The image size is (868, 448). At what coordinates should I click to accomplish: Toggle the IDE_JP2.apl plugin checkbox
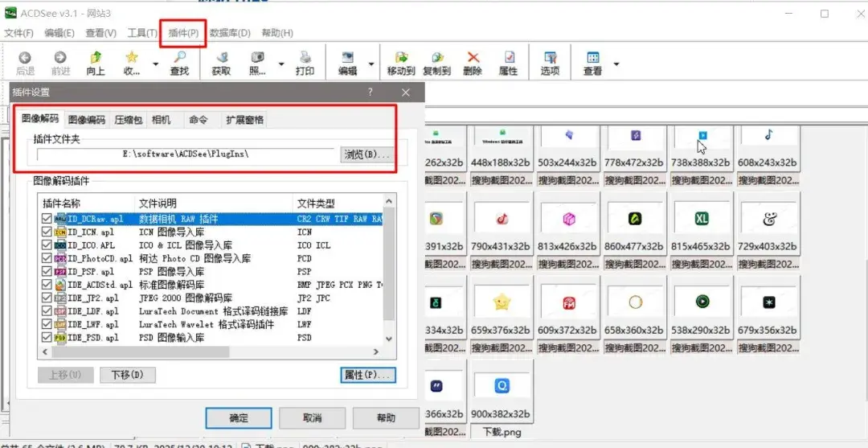[x=47, y=298]
